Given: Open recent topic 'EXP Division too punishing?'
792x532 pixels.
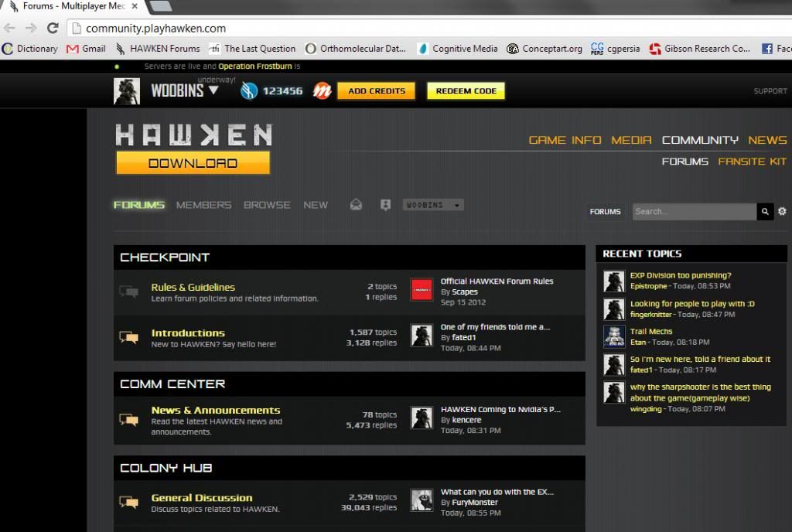Looking at the screenshot, I should click(x=681, y=275).
